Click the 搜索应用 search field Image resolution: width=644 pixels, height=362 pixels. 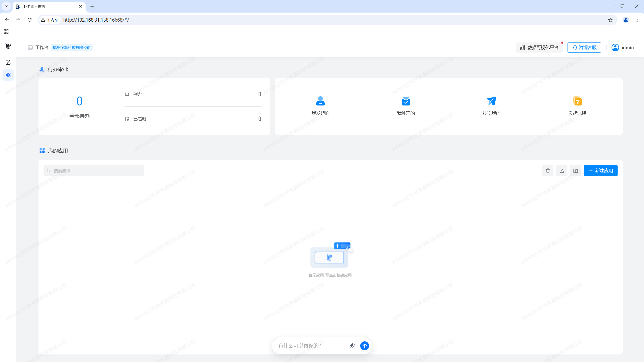click(x=94, y=171)
